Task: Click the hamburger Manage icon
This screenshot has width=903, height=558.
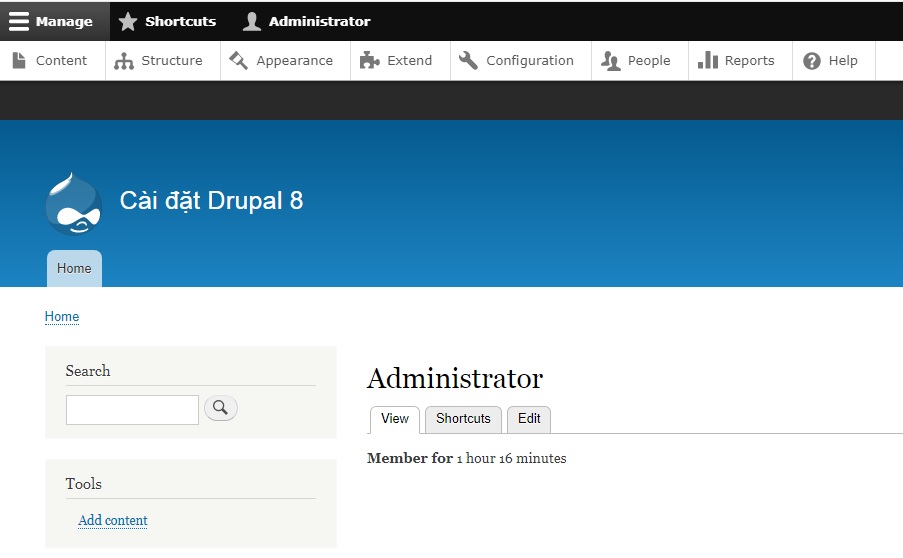Action: pyautogui.click(x=18, y=21)
